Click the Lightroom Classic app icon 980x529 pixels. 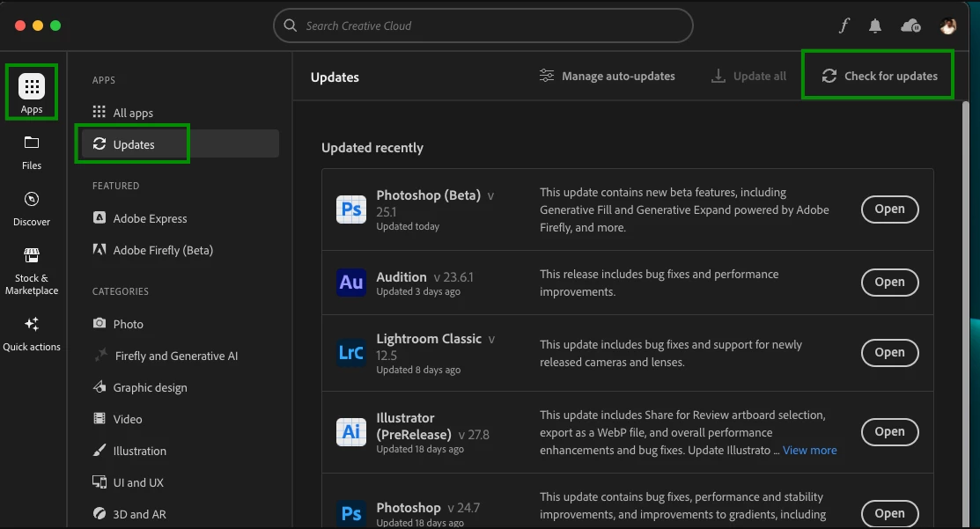[x=351, y=353]
